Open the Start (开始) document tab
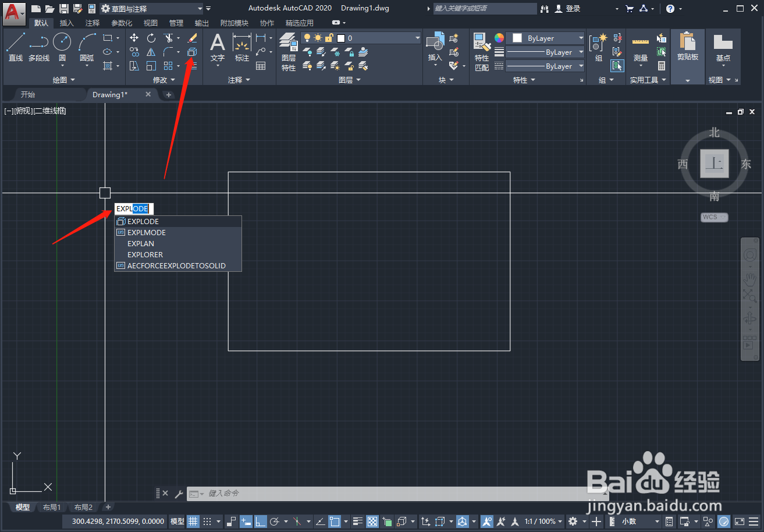764x532 pixels. [28, 94]
